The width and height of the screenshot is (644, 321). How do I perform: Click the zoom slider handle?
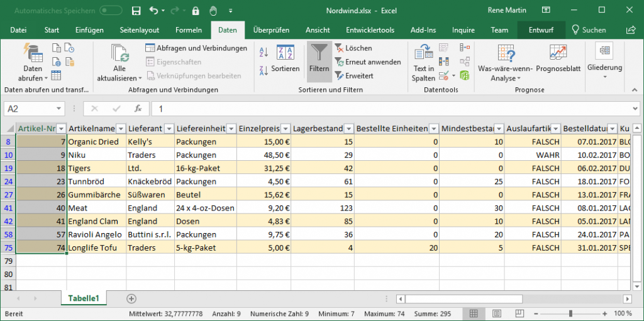570,314
